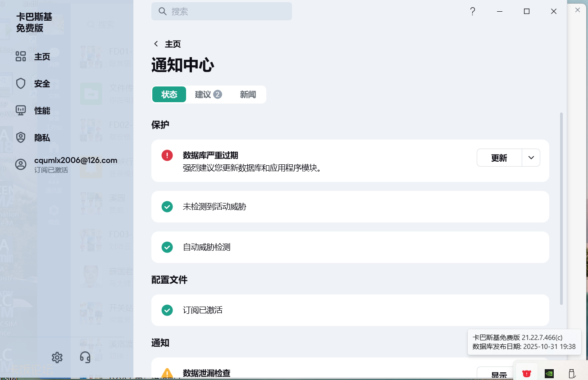Go back using the 主页 arrow
588x380 pixels.
pyautogui.click(x=156, y=44)
